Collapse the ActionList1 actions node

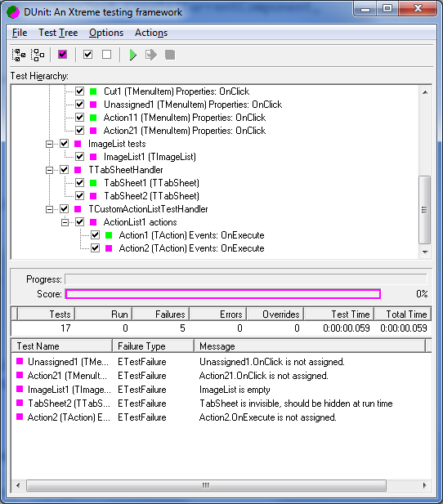[x=65, y=222]
